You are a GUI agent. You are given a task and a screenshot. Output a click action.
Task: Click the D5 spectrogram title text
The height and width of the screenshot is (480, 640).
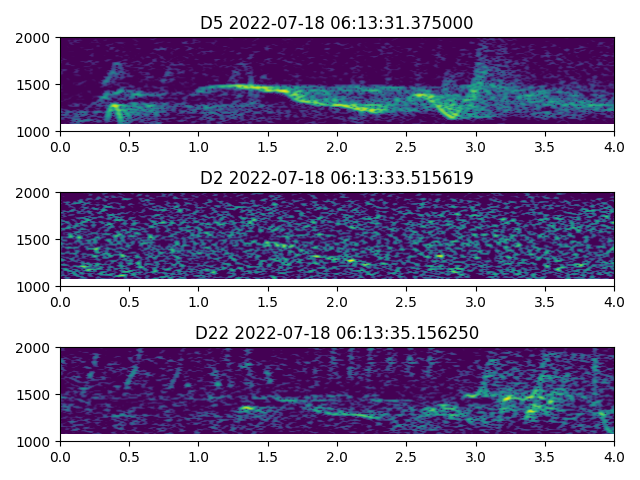pyautogui.click(x=337, y=23)
